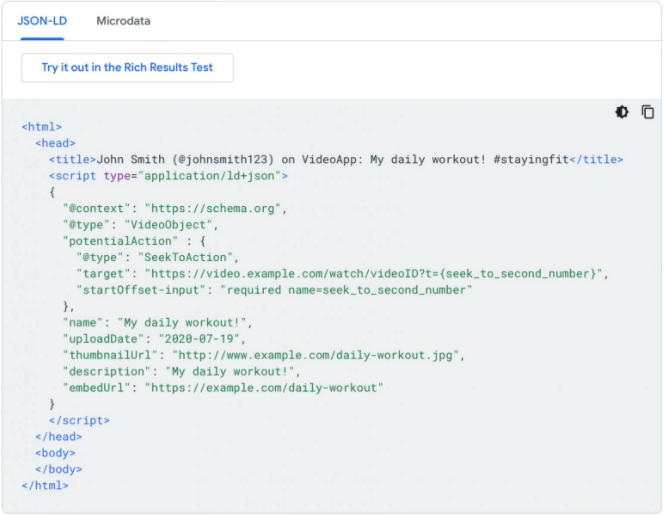The width and height of the screenshot is (664, 516).
Task: Click the "name": "My daily workout!" line
Action: (158, 323)
